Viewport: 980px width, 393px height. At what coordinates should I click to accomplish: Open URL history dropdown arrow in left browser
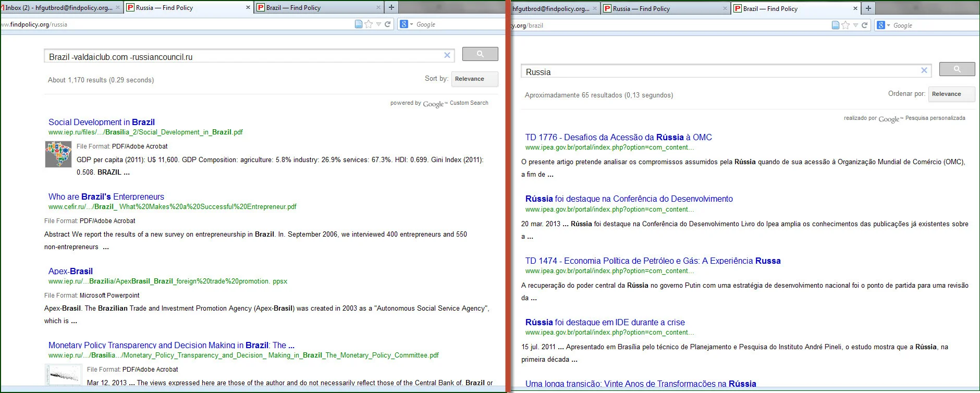379,24
